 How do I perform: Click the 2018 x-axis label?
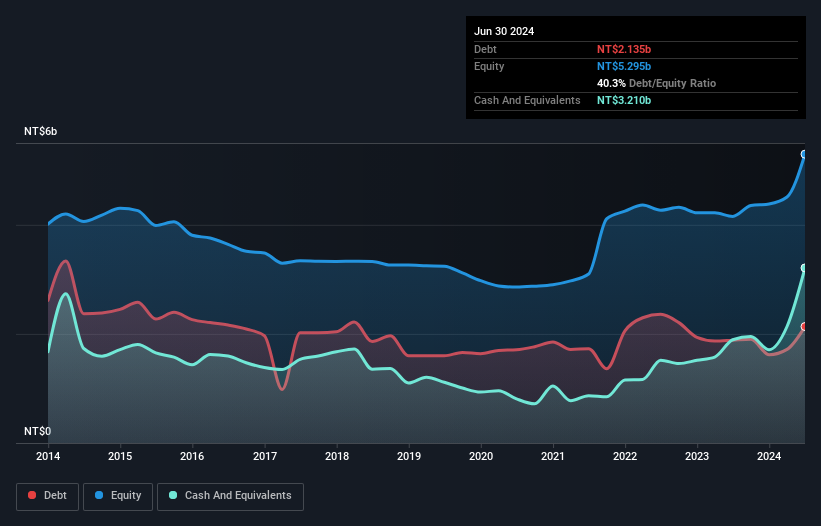click(337, 456)
